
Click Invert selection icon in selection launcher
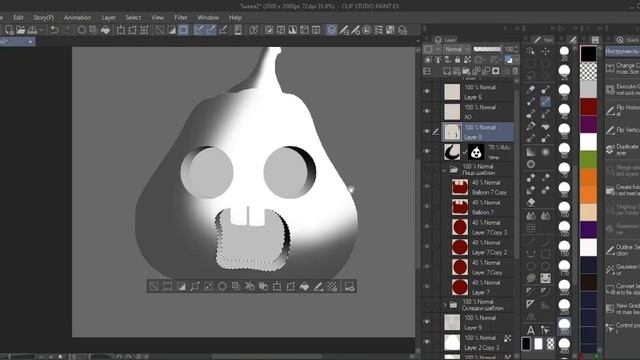click(x=181, y=286)
